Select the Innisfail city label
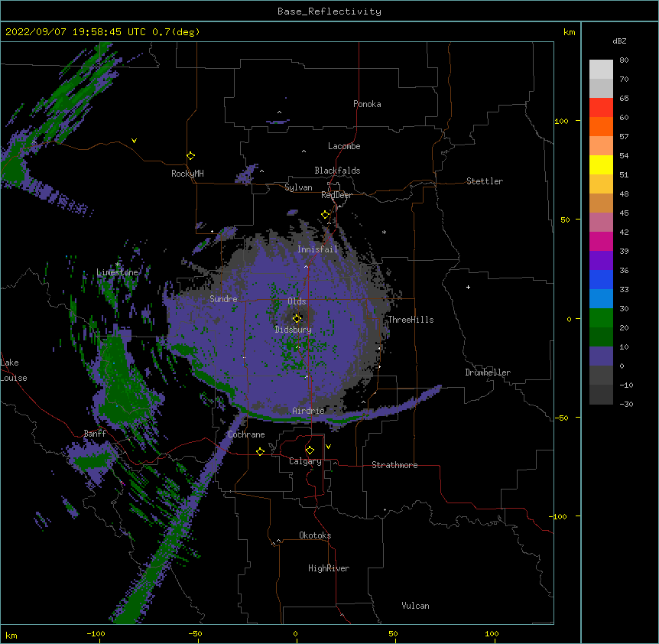The image size is (659, 644). (318, 249)
